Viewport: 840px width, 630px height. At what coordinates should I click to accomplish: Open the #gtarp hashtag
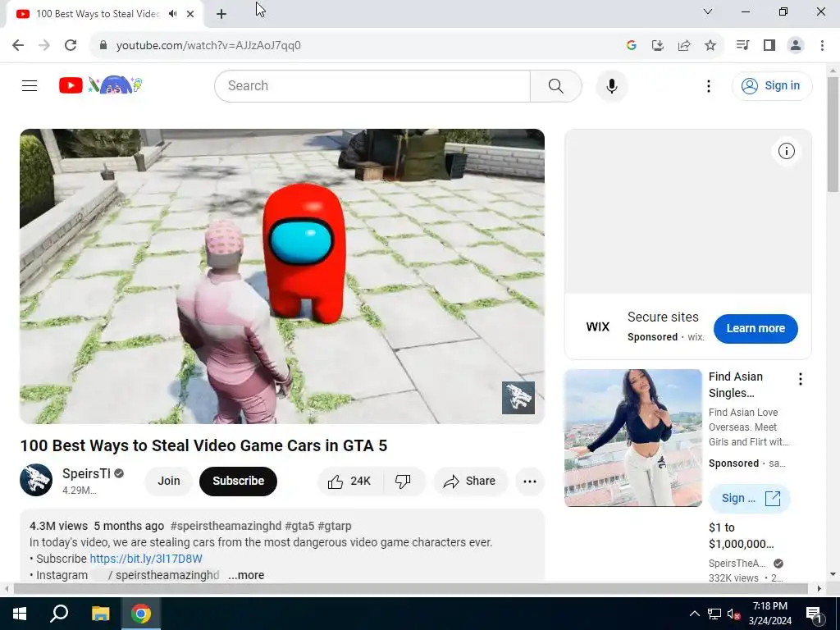(x=335, y=526)
